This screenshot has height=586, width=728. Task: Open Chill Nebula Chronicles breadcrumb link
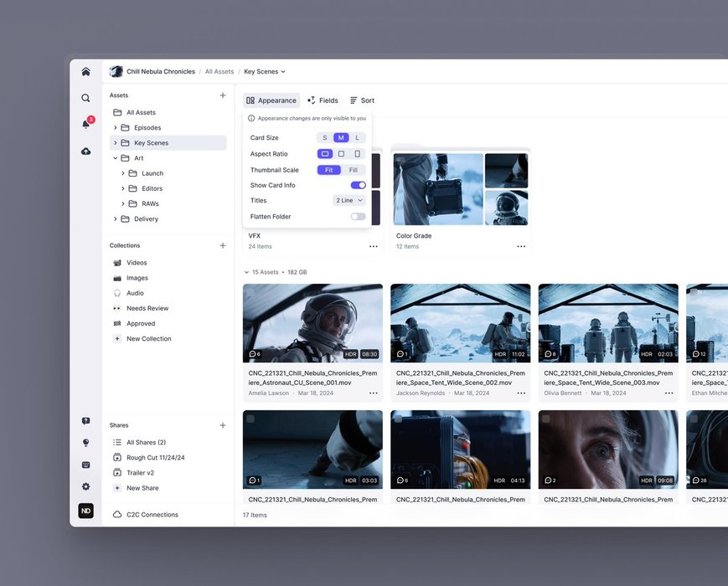161,71
